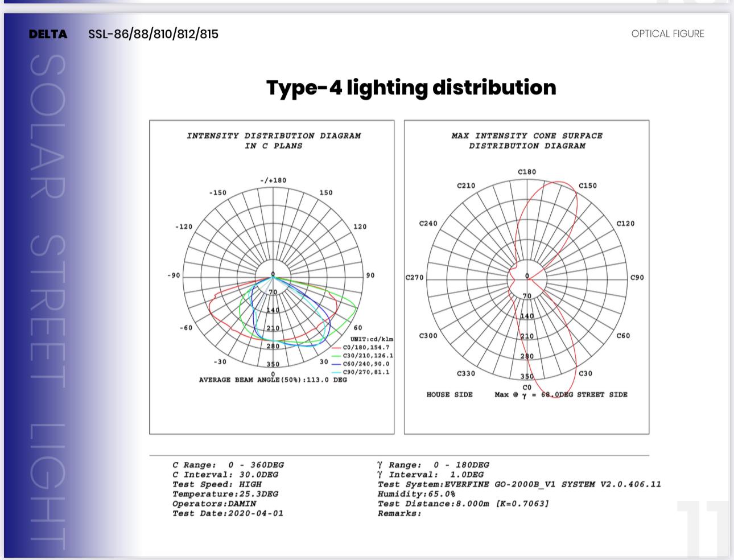
Task: Click the Max Intensity Cone Surface title
Action: pos(527,141)
